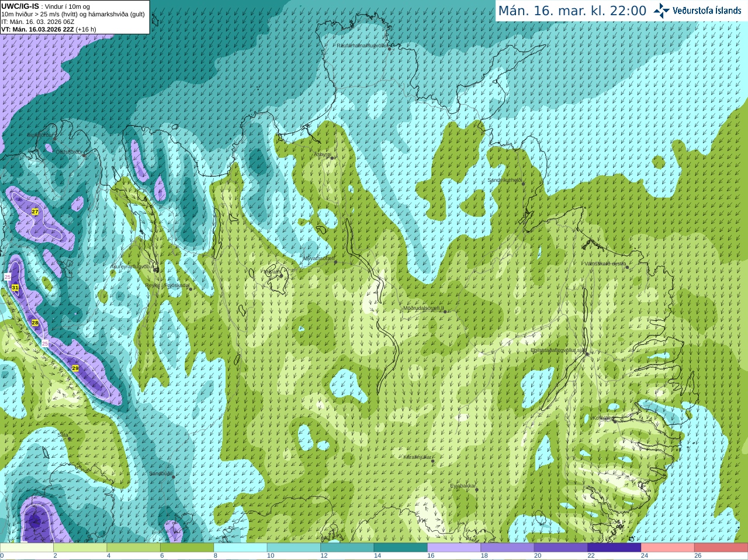Screen dimensions: 748x560
Task: Click the '10m hviður > 25 m/s' description line
Action: 73,14
